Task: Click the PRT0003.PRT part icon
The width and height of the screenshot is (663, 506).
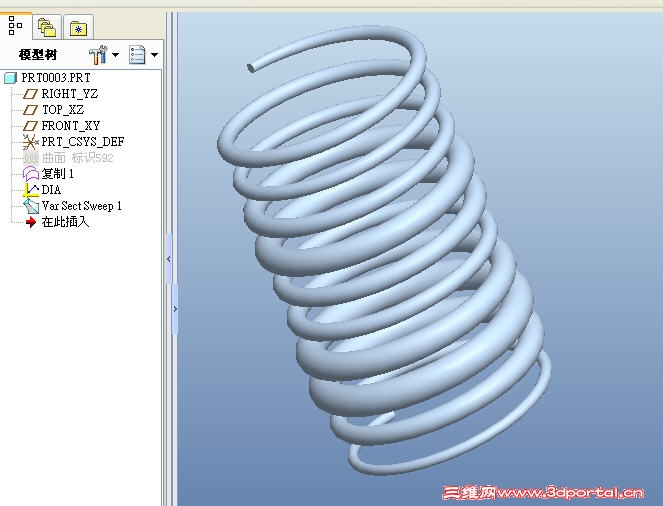Action: (x=11, y=78)
